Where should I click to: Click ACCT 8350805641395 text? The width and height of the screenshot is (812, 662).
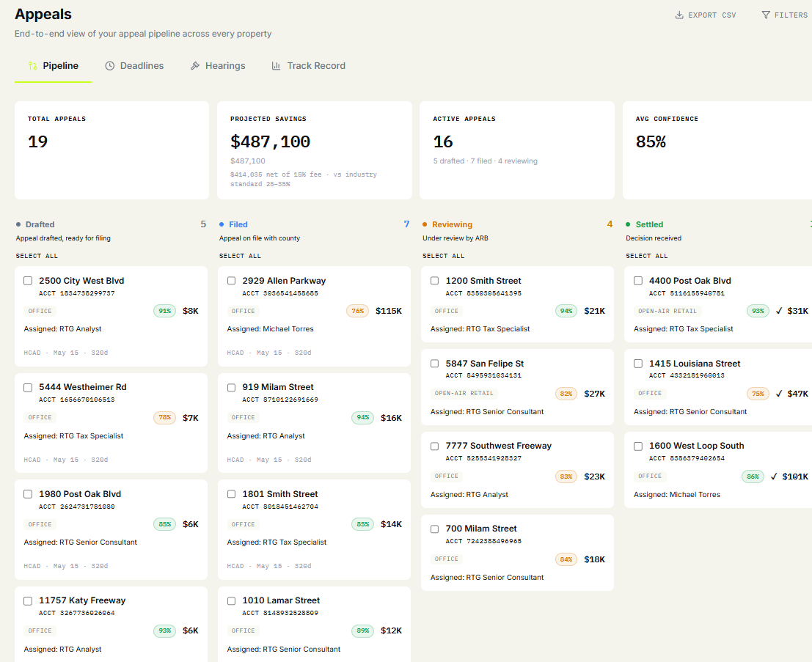tap(483, 293)
